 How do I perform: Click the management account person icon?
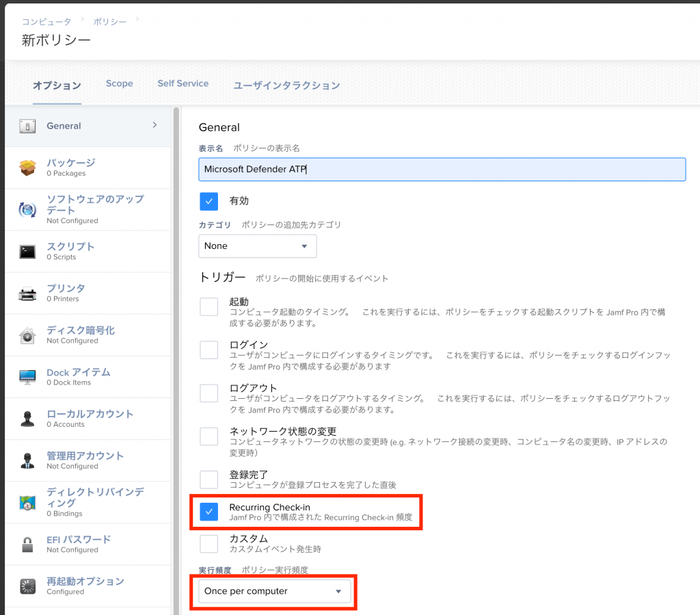tap(27, 460)
